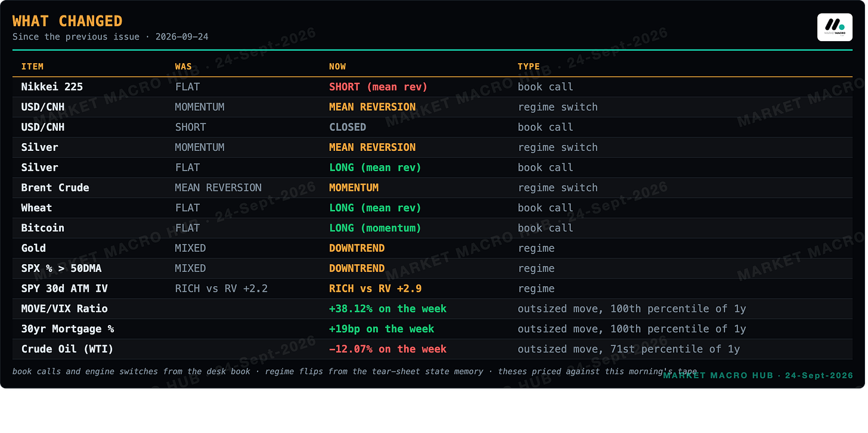
Task: Click USD/CNH 'MEAN REVERSION' now value
Action: pyautogui.click(x=373, y=107)
